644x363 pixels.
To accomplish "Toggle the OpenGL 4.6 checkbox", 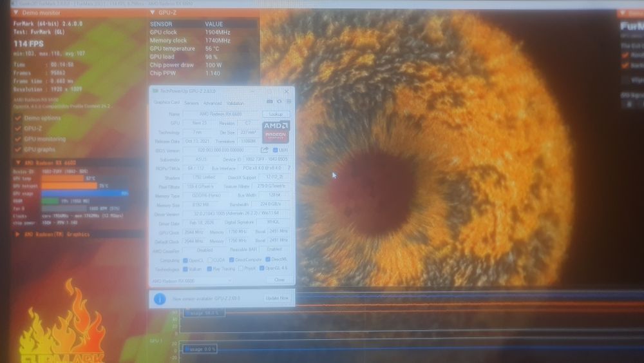I will pyautogui.click(x=261, y=268).
